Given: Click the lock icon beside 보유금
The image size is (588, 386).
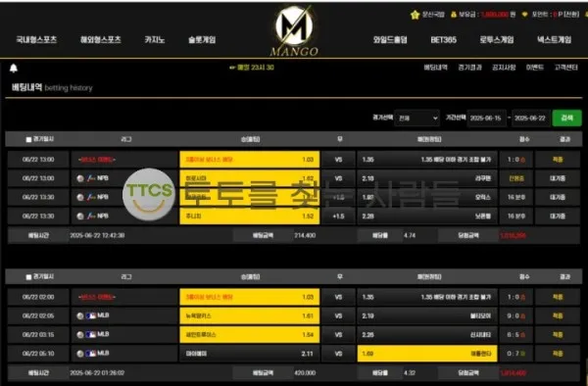Looking at the screenshot, I should 454,15.
